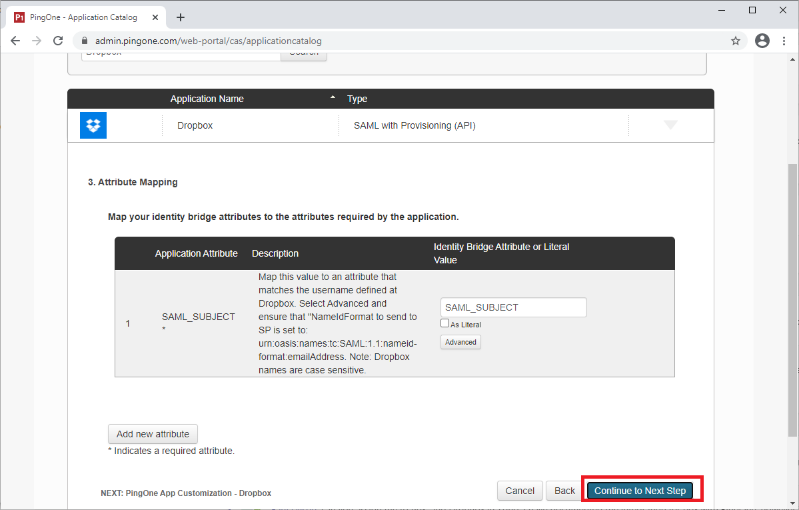This screenshot has height=510, width=799.
Task: Click the Dropbox logo icon
Action: point(93,125)
